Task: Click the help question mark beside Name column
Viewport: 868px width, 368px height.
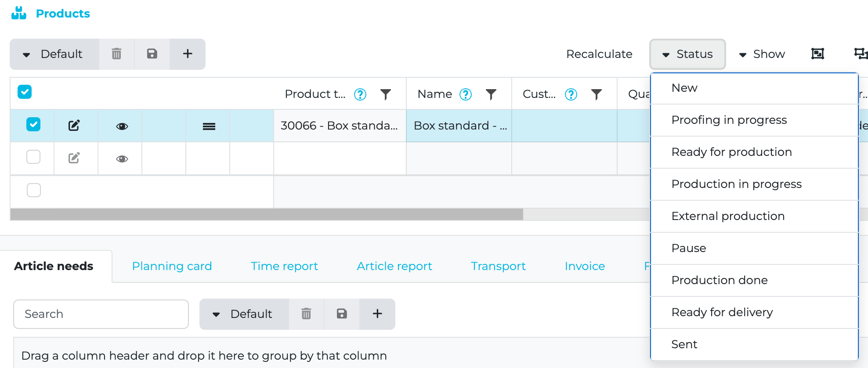Action: pos(465,94)
